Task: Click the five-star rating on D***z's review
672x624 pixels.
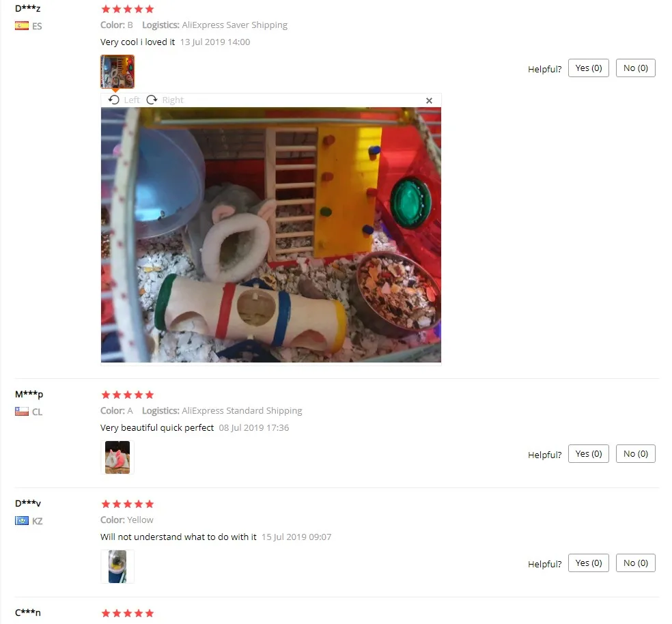Action: 127,9
